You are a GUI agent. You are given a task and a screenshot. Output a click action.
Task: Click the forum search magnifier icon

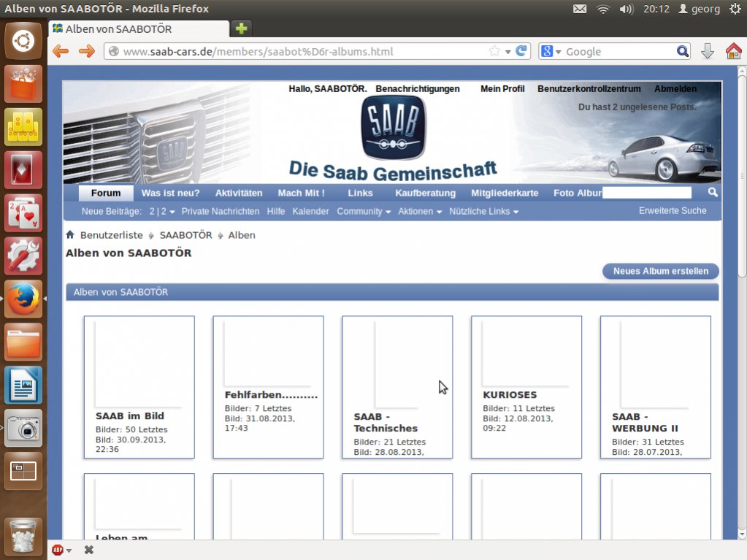713,192
